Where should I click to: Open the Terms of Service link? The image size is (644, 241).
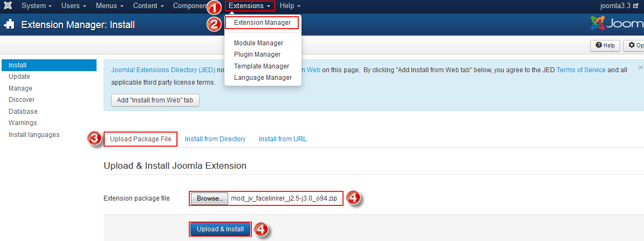point(581,70)
